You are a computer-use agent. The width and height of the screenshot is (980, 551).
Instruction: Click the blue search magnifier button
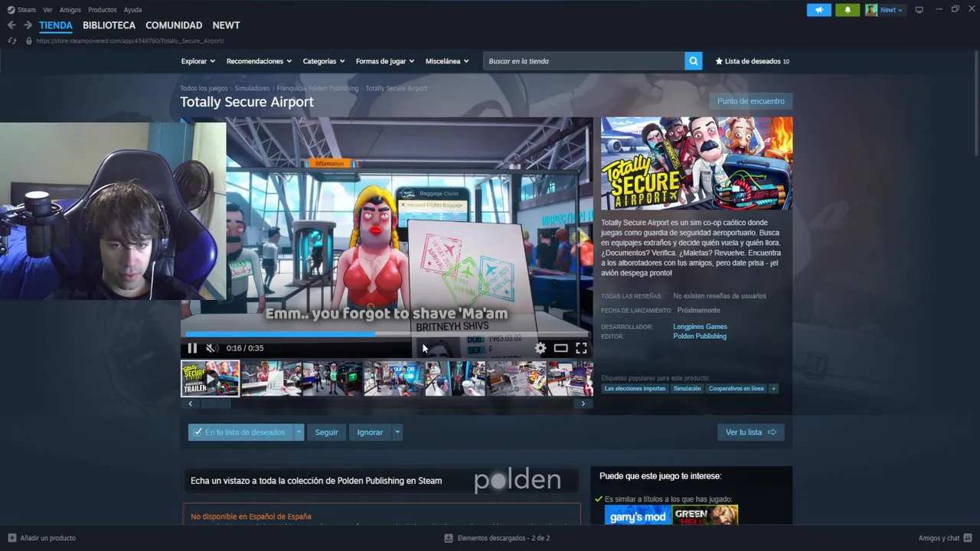(693, 61)
